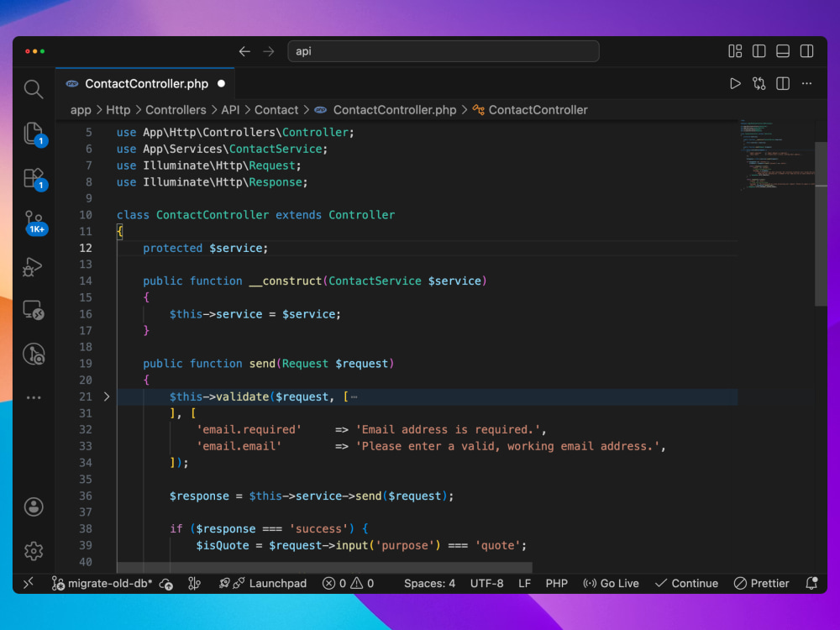Click the app breadcrumb

coord(81,110)
